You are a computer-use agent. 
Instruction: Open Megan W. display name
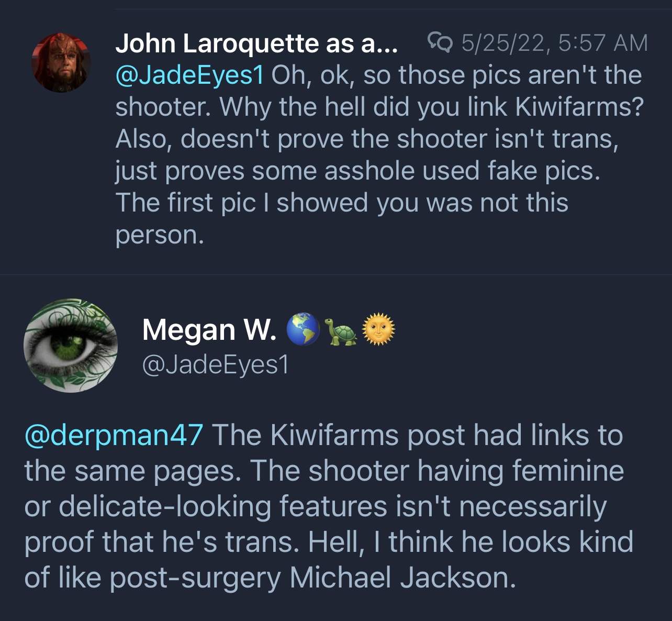(x=209, y=330)
